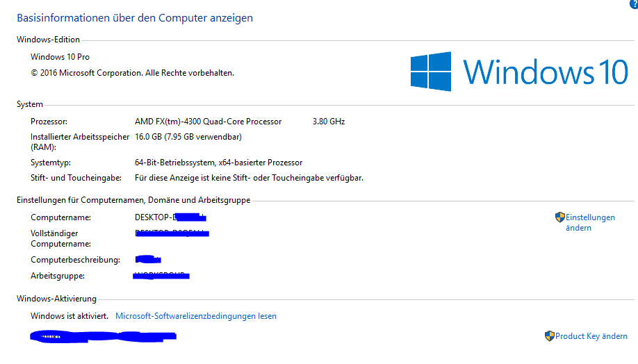Viewport: 638px width, 364px height.
Task: Click the Microsoft Corporation copyright line
Action: pyautogui.click(x=132, y=73)
